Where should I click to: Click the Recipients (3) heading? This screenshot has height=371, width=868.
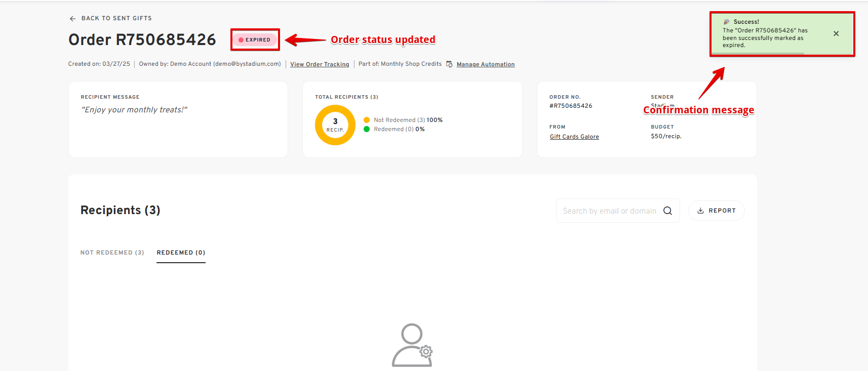(121, 210)
